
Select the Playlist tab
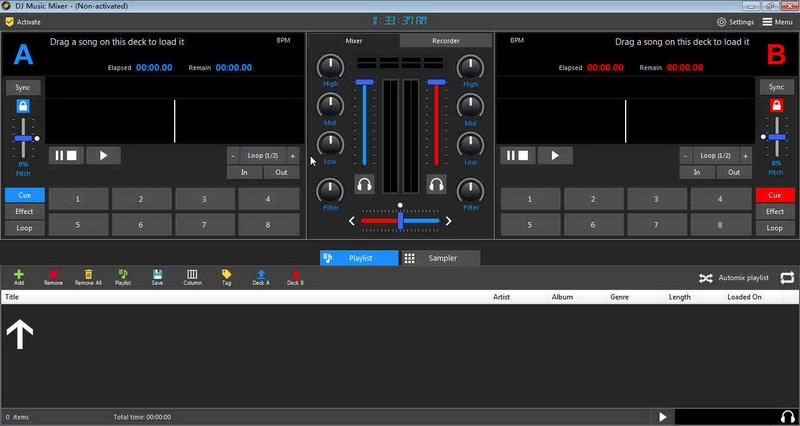[359, 258]
